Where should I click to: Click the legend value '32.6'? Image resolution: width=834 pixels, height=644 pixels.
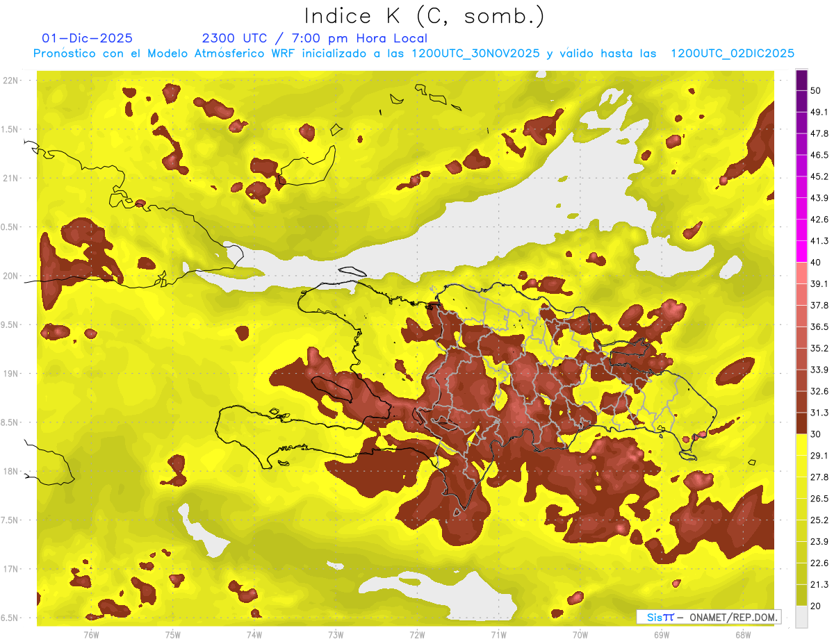click(819, 391)
